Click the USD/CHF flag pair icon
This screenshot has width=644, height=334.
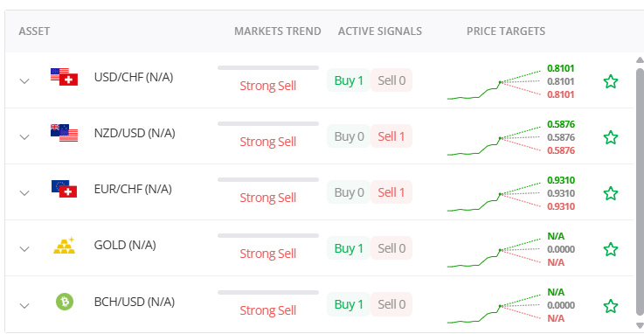[64, 77]
